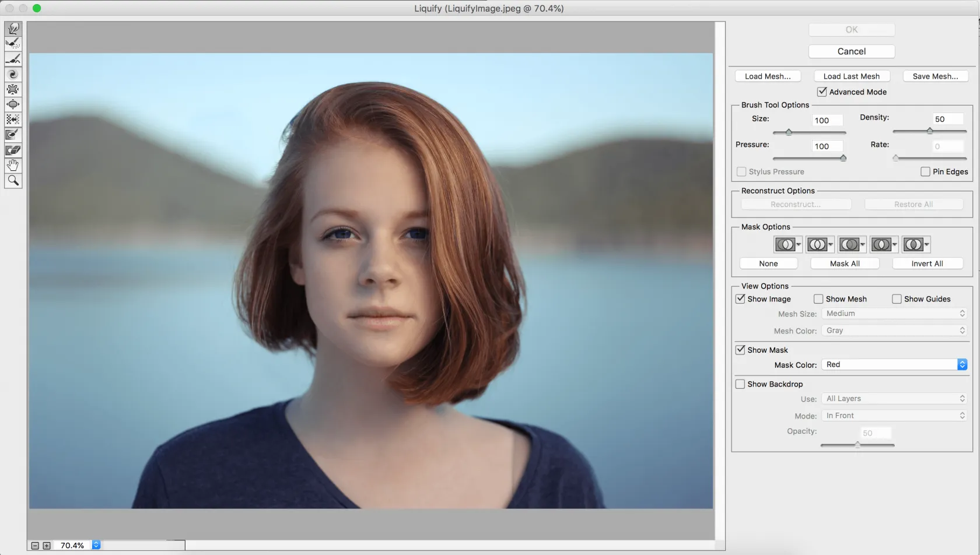This screenshot has height=555, width=980.
Task: Select the Hand tool
Action: [13, 165]
